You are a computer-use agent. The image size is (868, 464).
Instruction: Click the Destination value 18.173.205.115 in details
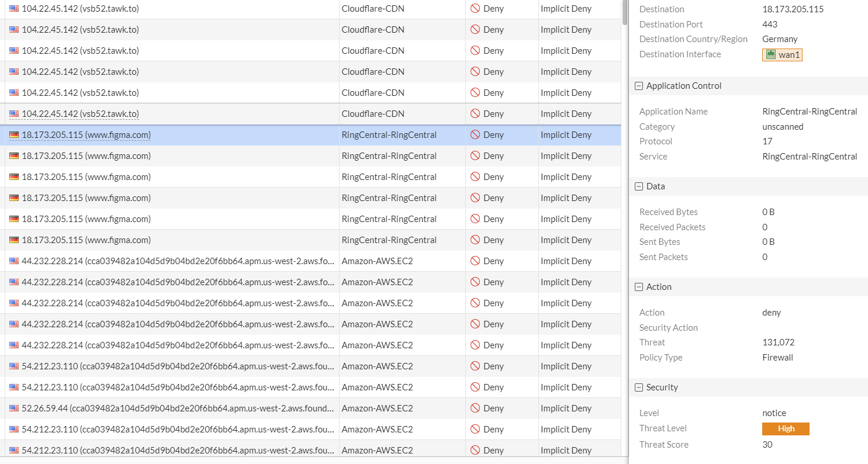[x=793, y=9]
